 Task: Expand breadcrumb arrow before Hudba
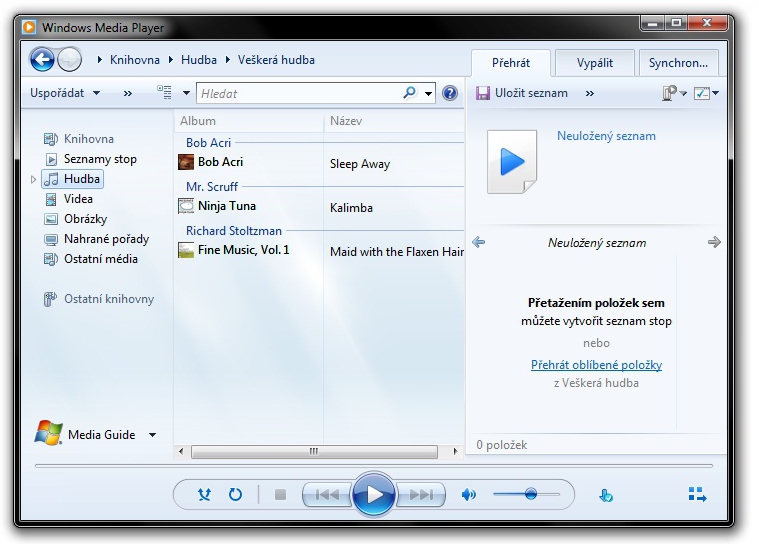[171, 60]
